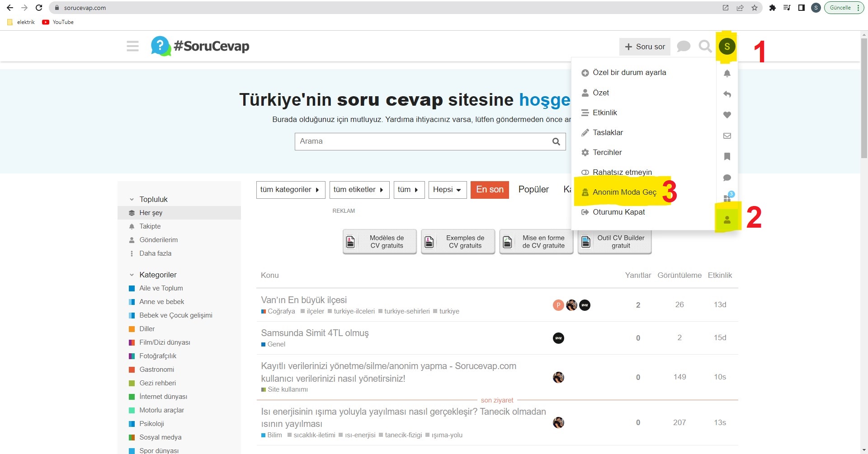
Task: Collapse the Topluluk section chevron
Action: tap(131, 199)
